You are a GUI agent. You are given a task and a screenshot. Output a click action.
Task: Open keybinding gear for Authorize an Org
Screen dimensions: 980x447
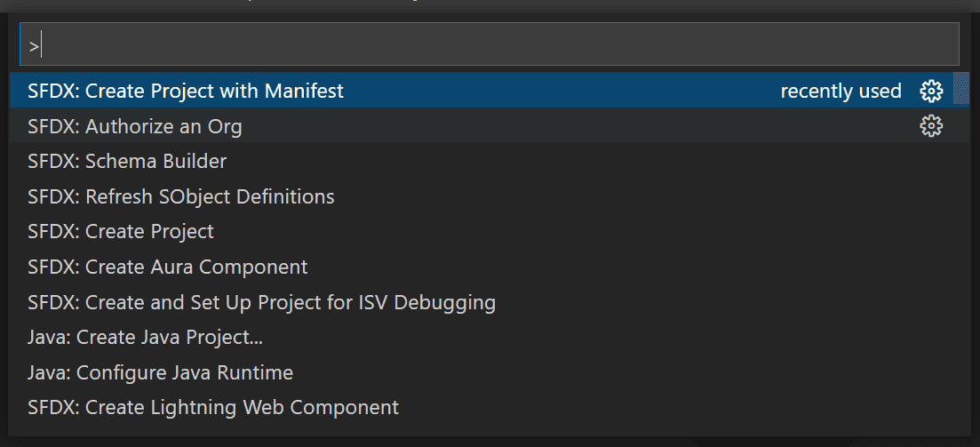[x=930, y=126]
